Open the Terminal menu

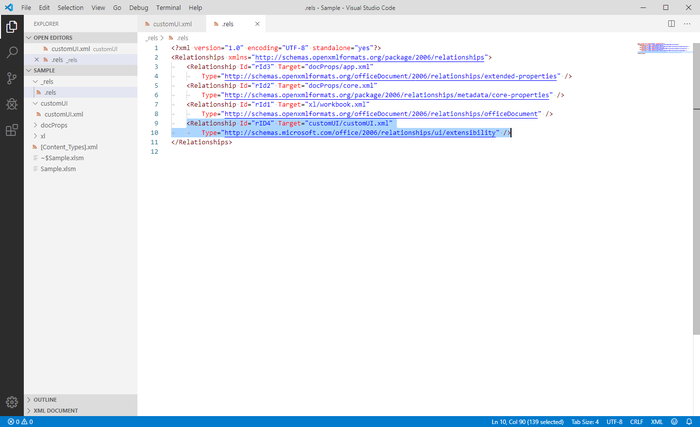click(168, 7)
